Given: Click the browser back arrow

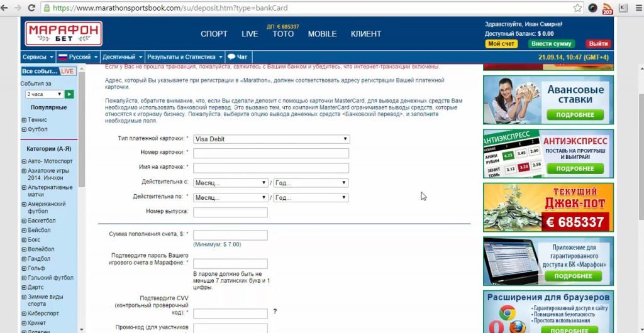Looking at the screenshot, I should (4, 8).
